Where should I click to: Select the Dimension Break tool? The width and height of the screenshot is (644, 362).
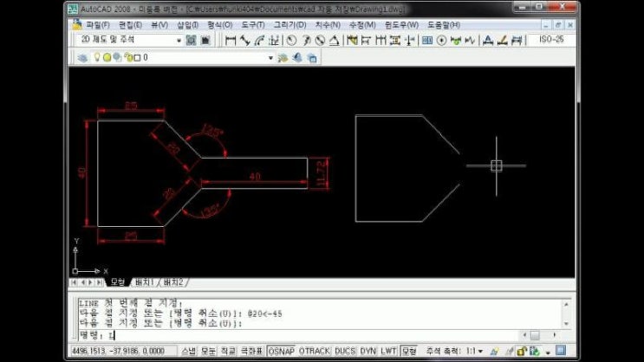(409, 40)
